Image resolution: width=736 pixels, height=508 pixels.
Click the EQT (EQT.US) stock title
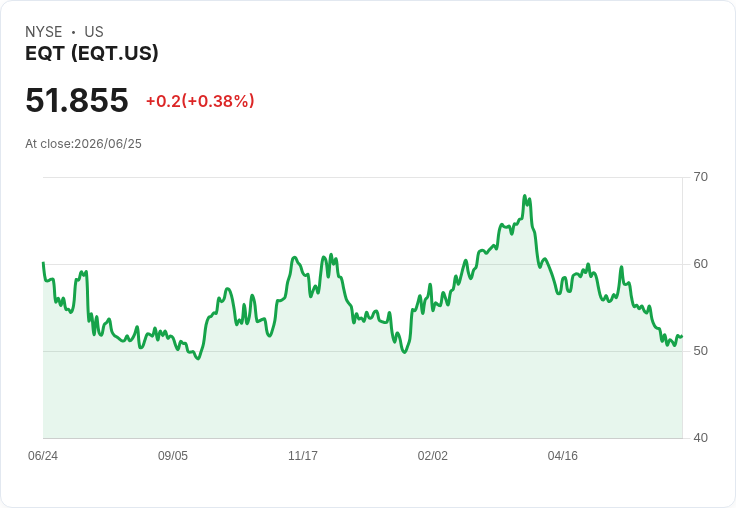tap(92, 53)
